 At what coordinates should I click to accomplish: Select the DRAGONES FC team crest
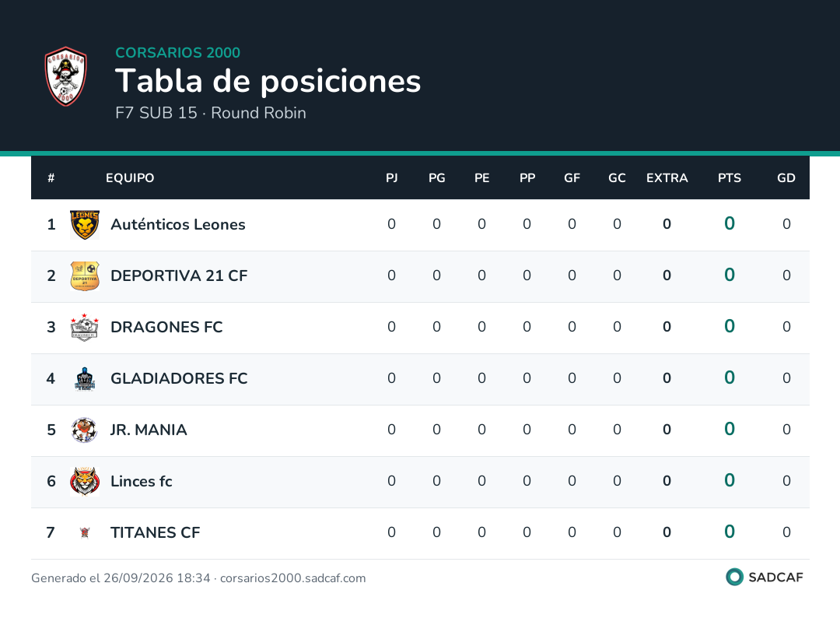click(x=85, y=328)
